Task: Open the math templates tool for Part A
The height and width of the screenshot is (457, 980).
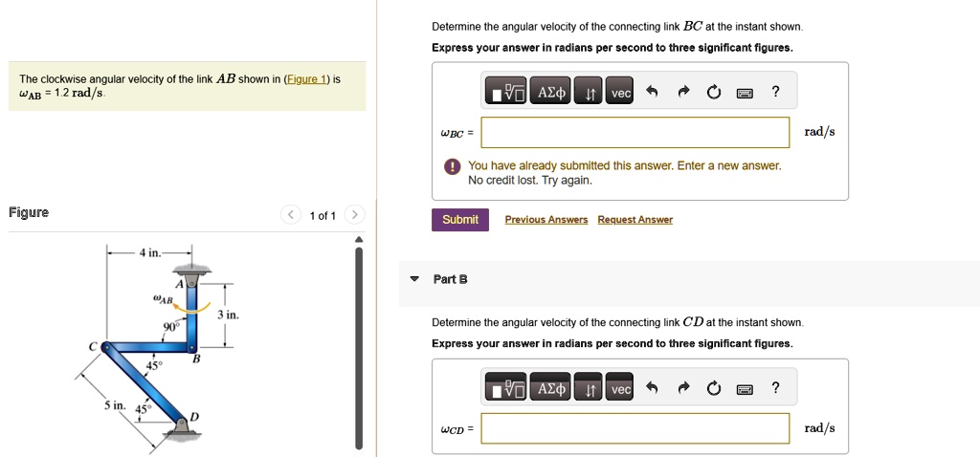Action: pos(506,93)
